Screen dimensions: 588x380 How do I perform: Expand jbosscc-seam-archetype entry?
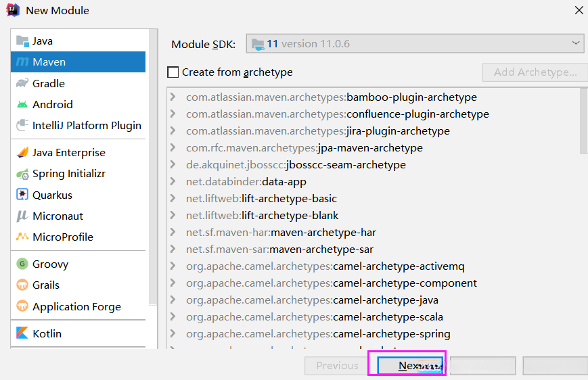click(173, 164)
